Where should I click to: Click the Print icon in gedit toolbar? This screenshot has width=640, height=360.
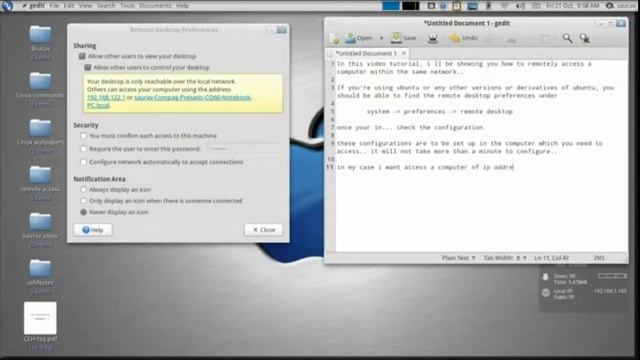[433, 38]
